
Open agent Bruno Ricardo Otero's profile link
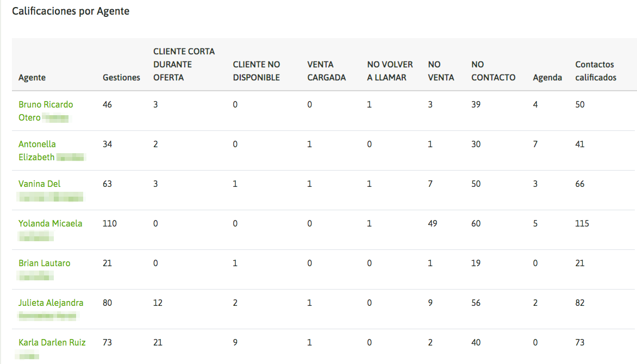(46, 104)
